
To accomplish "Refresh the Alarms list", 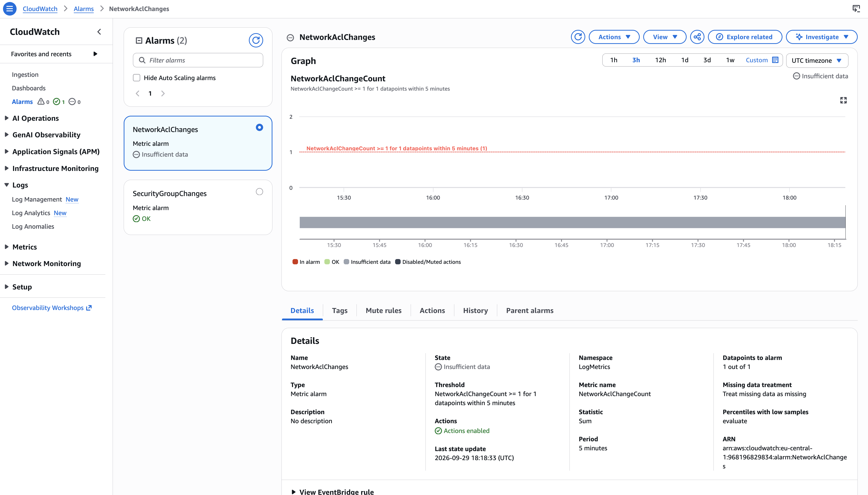I will pos(256,40).
